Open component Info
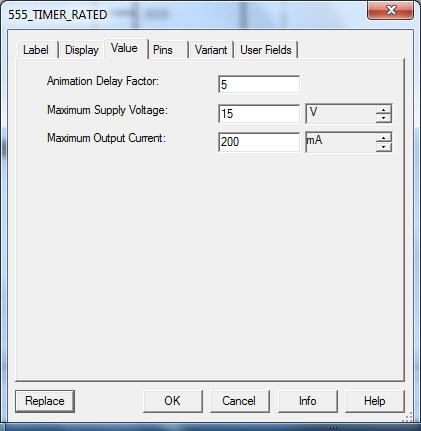The height and width of the screenshot is (431, 421). (x=307, y=401)
